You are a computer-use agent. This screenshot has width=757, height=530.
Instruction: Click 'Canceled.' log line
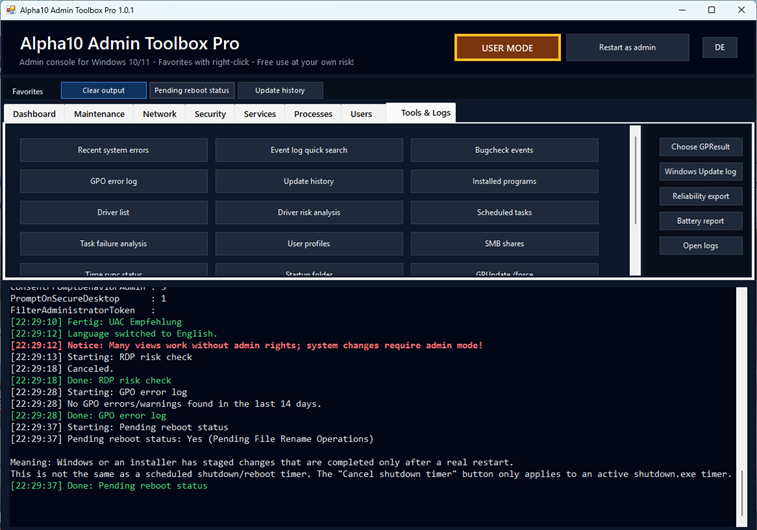point(62,368)
